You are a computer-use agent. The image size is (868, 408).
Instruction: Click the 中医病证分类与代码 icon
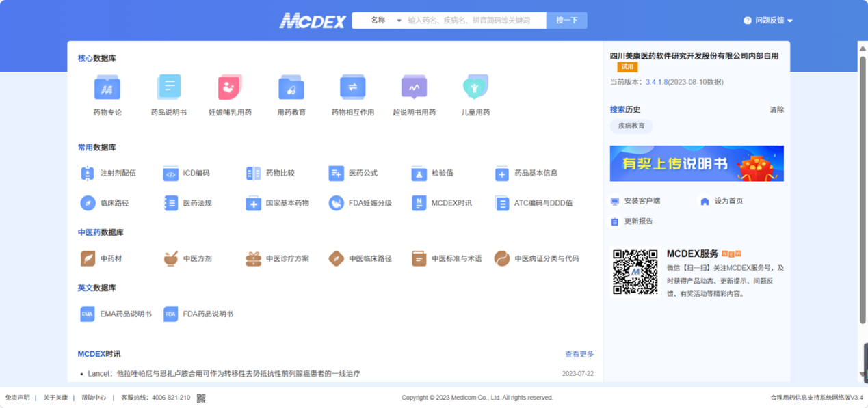coord(501,258)
